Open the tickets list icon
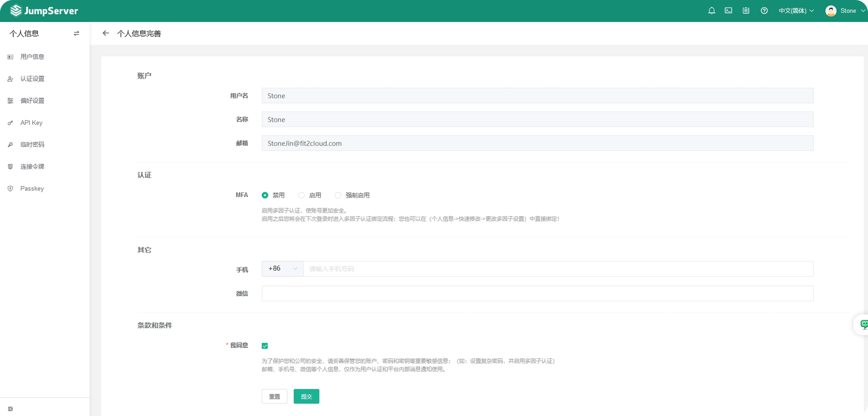This screenshot has width=868, height=416. point(746,11)
